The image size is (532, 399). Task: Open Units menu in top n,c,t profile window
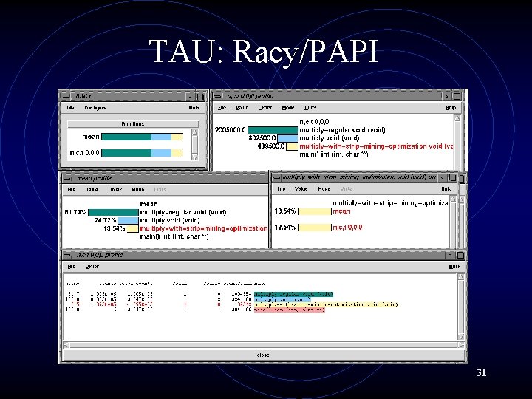coord(310,108)
